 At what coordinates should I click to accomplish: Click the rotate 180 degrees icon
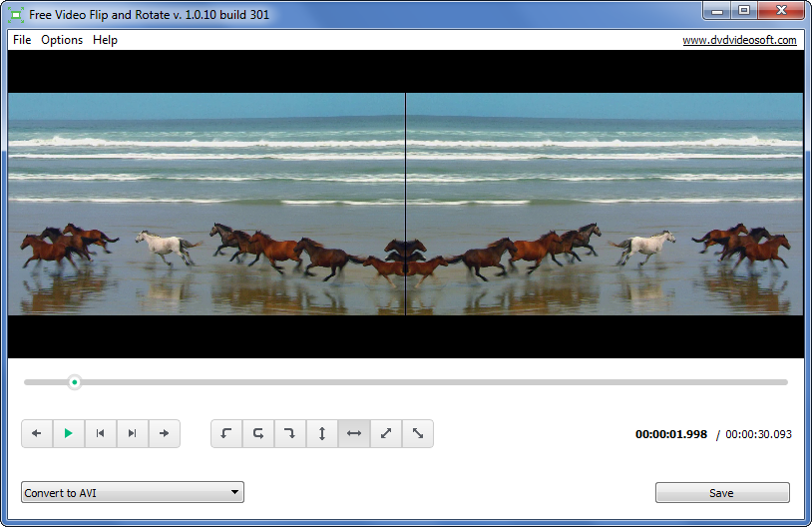pos(258,433)
